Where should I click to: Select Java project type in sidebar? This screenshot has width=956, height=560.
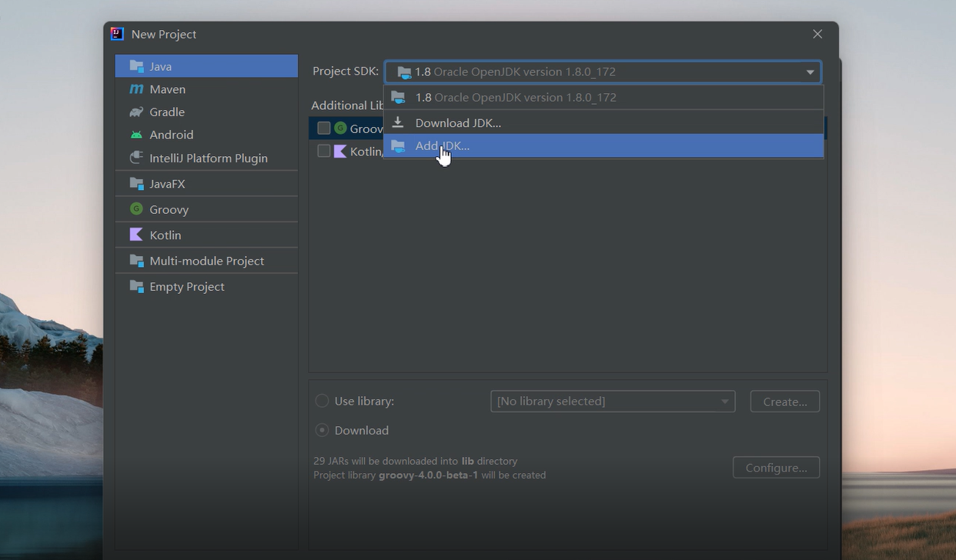tap(206, 66)
